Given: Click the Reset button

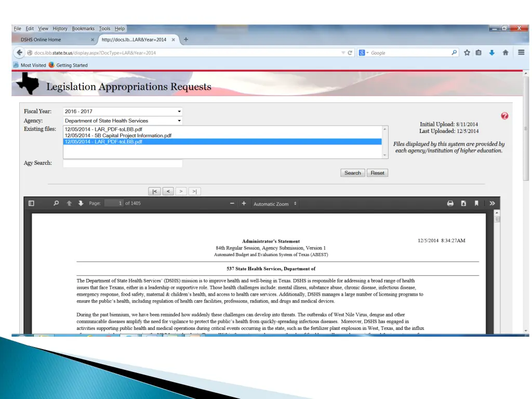Looking at the screenshot, I should pos(377,172).
